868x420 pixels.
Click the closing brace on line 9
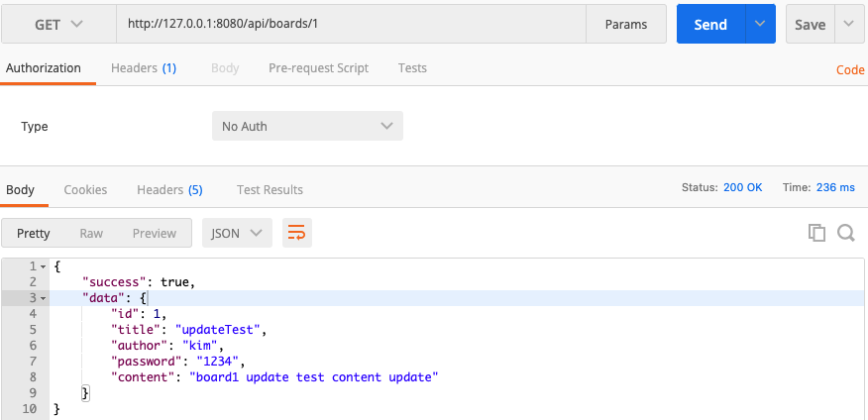pyautogui.click(x=85, y=393)
